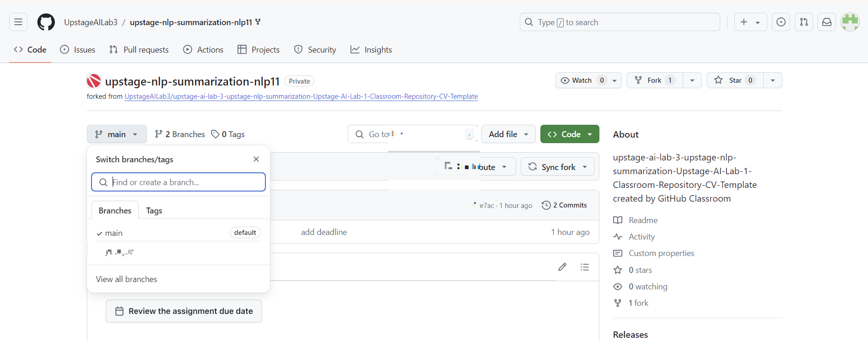Switch to the Issues tab

(x=78, y=49)
